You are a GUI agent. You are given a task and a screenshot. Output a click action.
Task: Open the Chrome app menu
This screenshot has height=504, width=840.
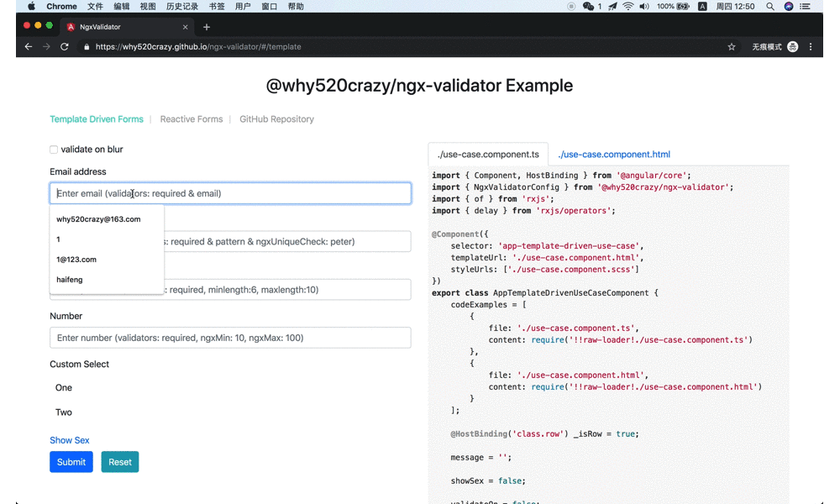pyautogui.click(x=61, y=7)
